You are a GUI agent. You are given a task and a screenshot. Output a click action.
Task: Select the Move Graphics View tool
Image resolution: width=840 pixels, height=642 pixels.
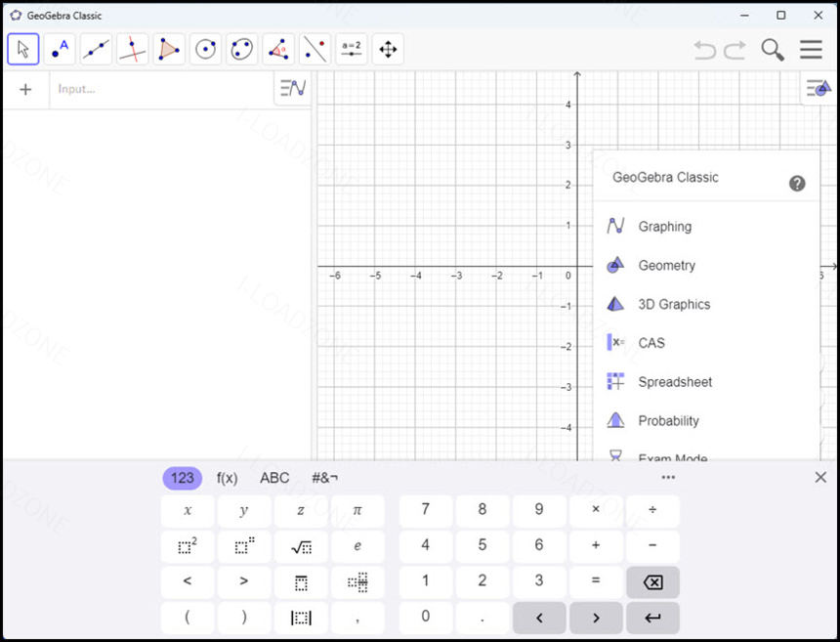coord(388,49)
